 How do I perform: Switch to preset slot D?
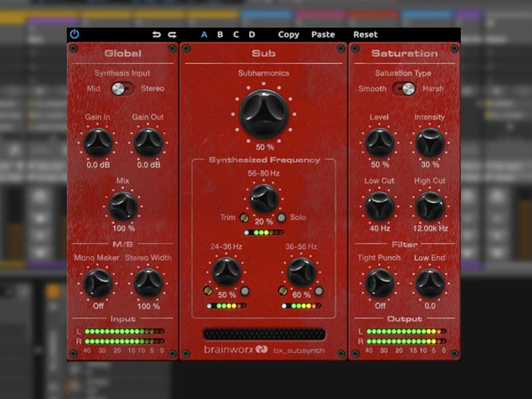251,35
